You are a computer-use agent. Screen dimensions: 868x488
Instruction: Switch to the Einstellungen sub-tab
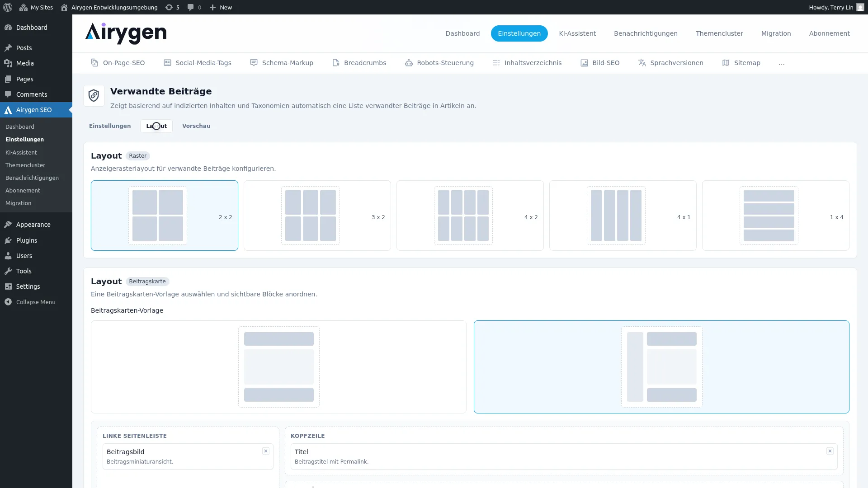pos(110,126)
